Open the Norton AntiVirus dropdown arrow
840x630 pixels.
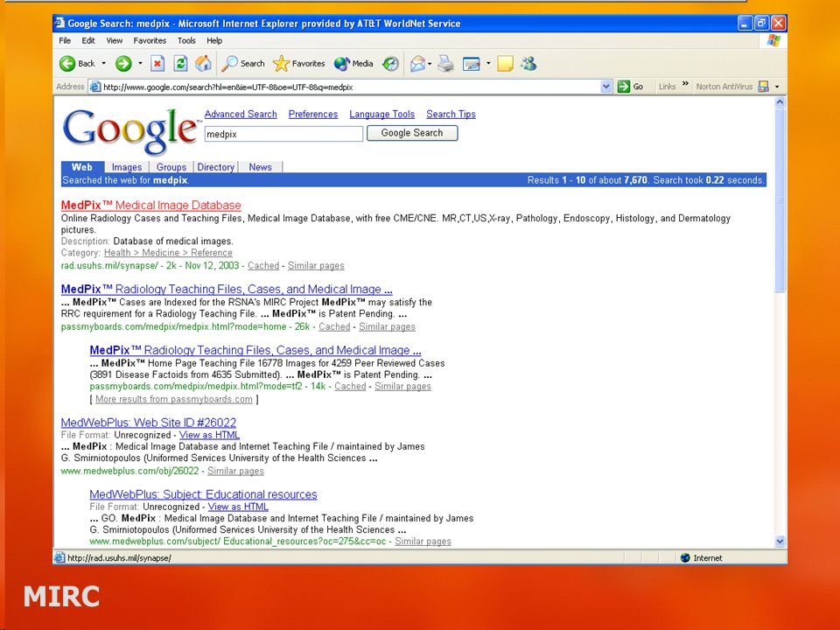point(777,87)
